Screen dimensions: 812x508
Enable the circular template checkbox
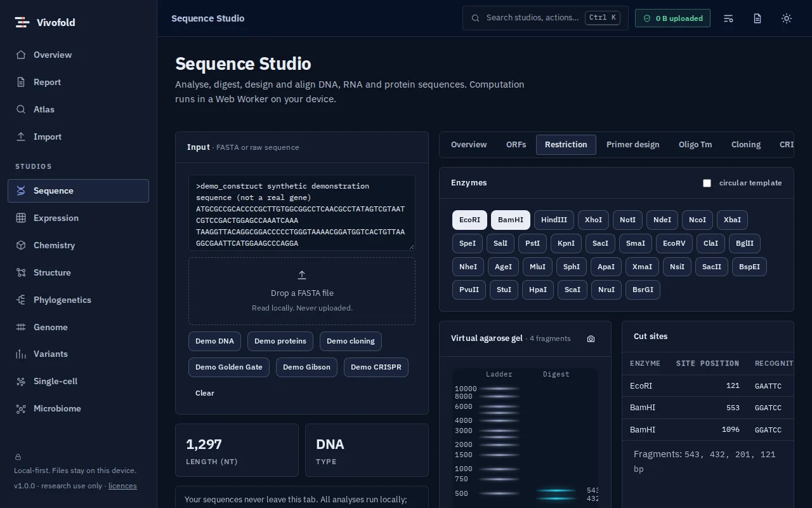click(x=707, y=183)
